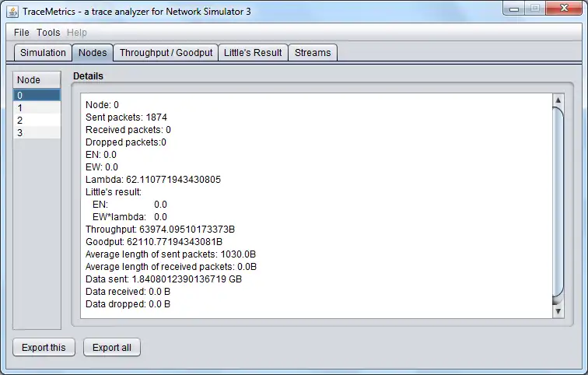Viewport: 588px width, 375px height.
Task: Maximize the TraceMetrics window
Action: tap(535, 9)
